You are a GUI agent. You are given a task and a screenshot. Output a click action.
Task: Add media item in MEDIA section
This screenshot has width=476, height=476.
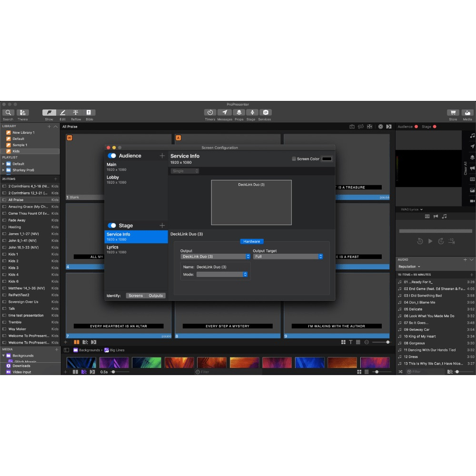(57, 349)
